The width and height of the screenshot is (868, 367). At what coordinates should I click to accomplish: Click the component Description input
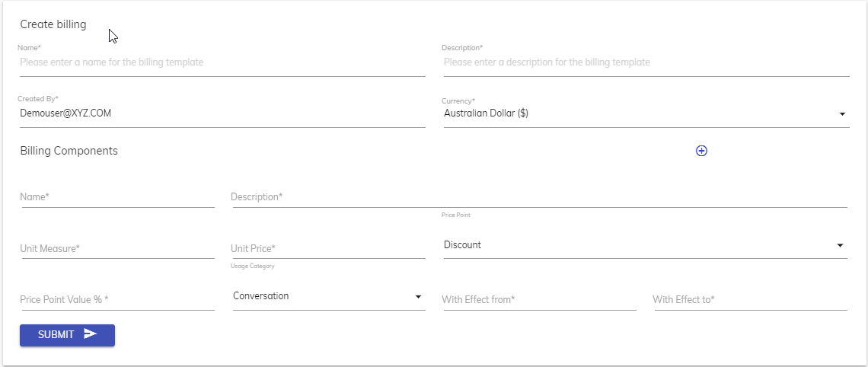click(x=538, y=197)
